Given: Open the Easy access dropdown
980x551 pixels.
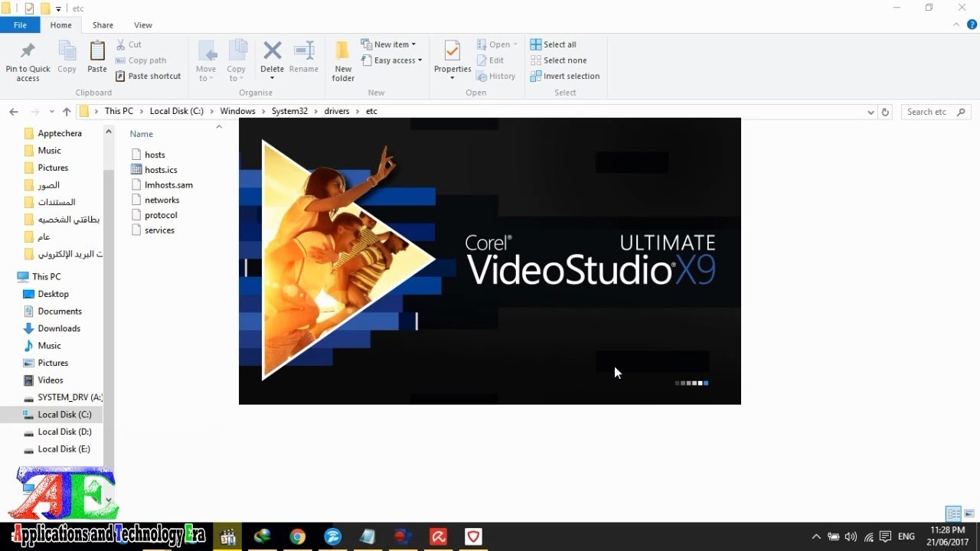Looking at the screenshot, I should (x=392, y=60).
